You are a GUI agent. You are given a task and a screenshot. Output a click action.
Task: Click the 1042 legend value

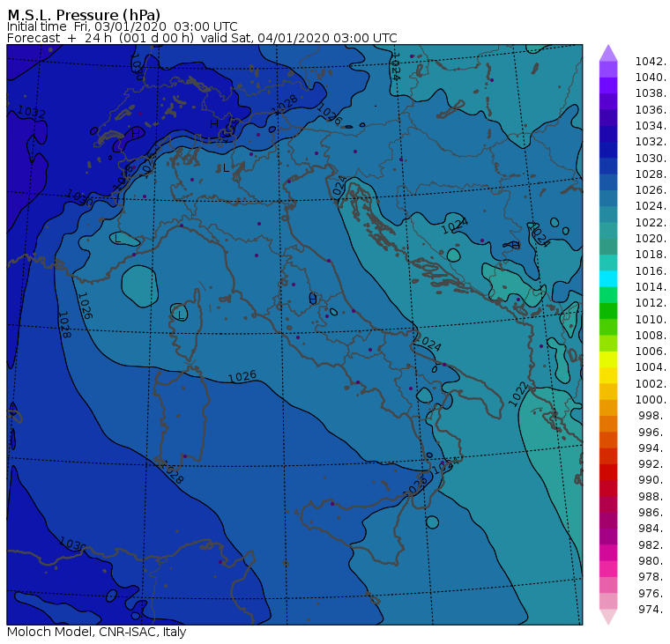tap(651, 62)
